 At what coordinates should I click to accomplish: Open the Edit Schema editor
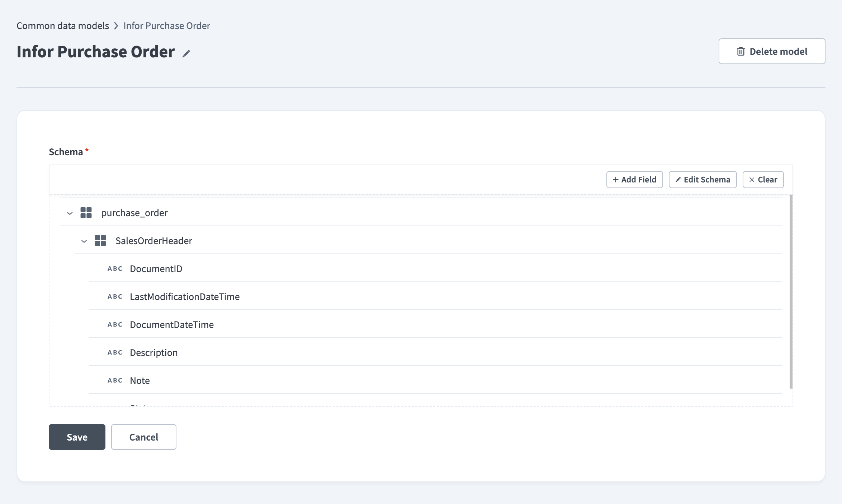coord(703,180)
